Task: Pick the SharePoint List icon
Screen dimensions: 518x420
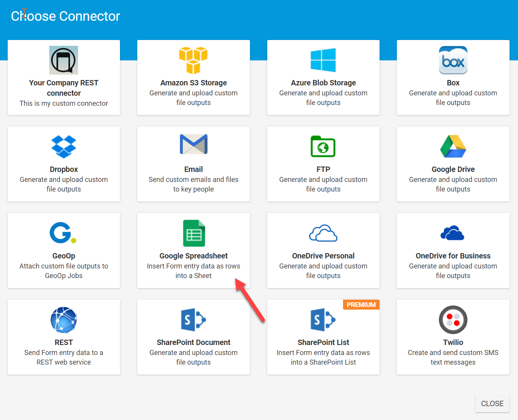Action: (323, 320)
